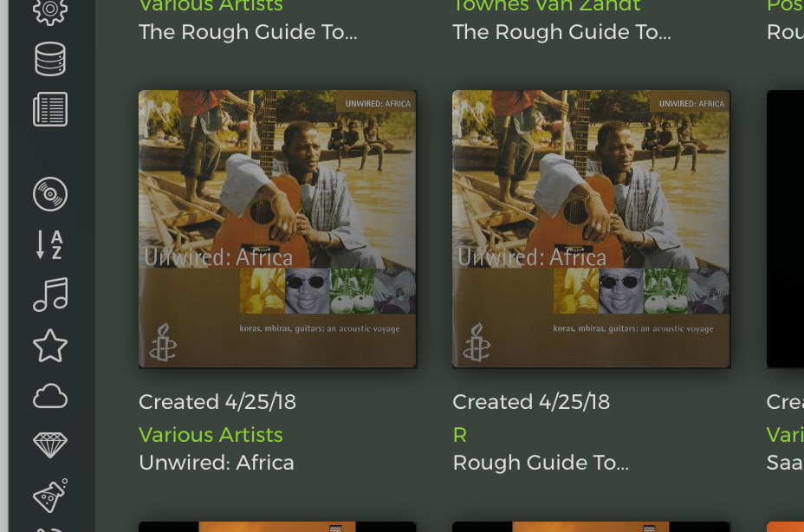Screen dimensions: 804x532
Task: Click Various Artists link at the top row
Action: [211, 6]
